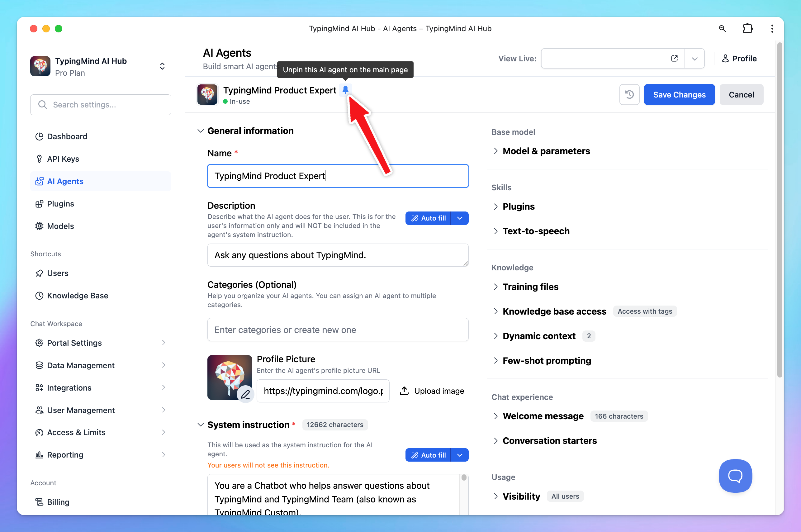The width and height of the screenshot is (801, 532).
Task: Click the version history icon button
Action: coord(629,95)
